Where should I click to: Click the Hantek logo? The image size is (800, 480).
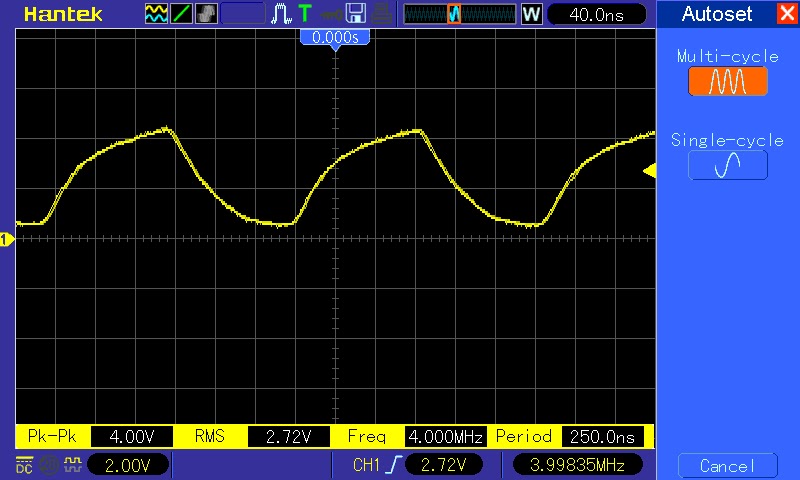coord(63,14)
